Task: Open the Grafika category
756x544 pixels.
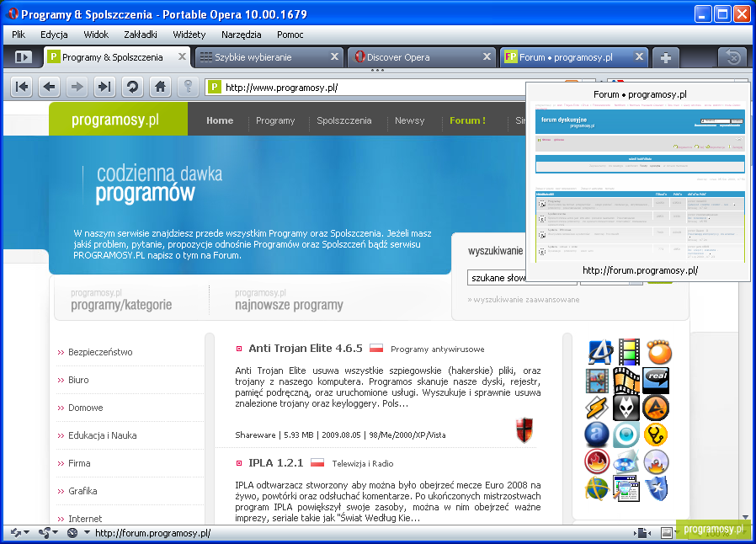Action: (x=83, y=491)
